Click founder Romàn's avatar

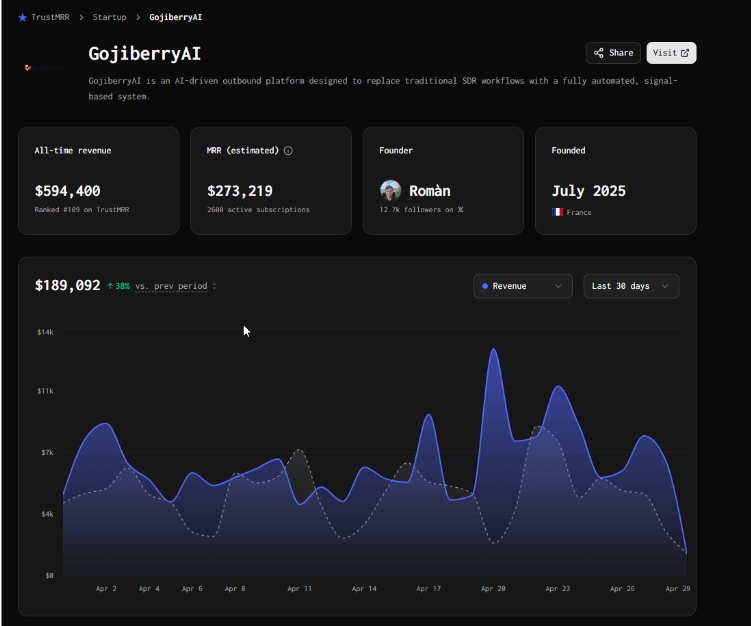(x=390, y=191)
